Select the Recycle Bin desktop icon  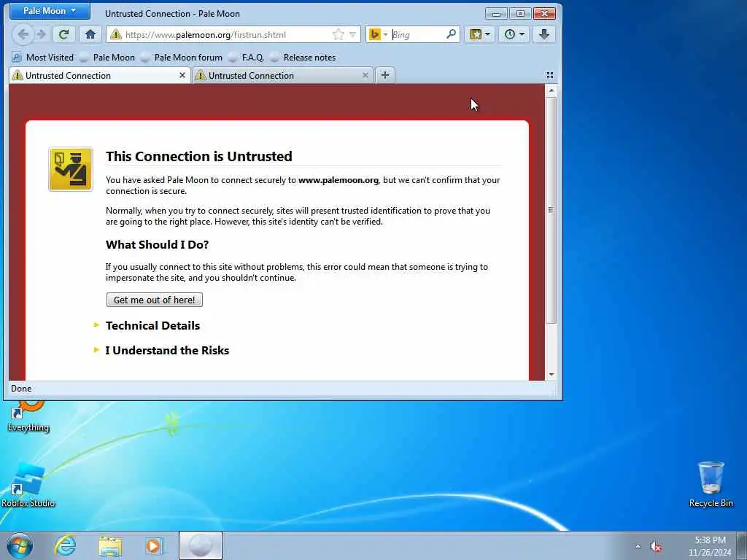(x=711, y=484)
